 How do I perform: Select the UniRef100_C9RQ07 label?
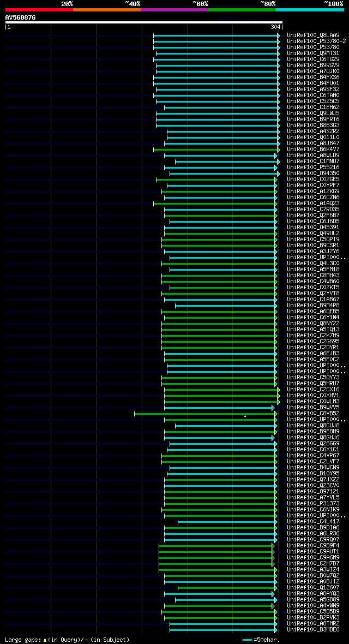pos(313,539)
